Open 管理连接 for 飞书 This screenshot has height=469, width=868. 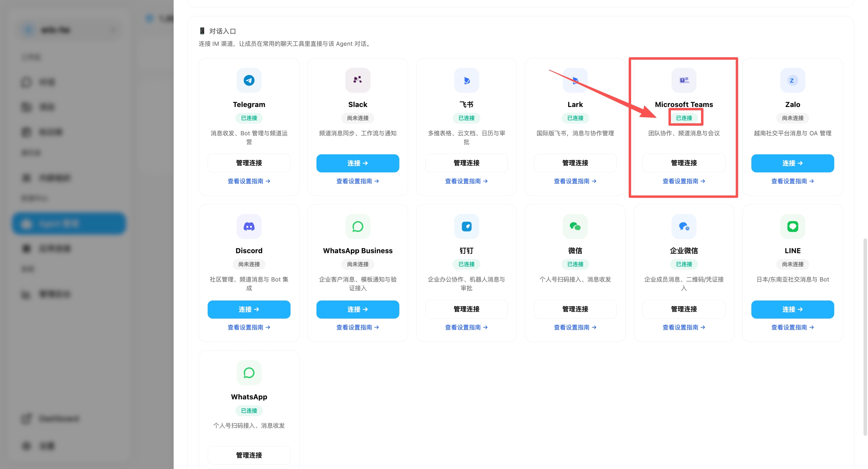point(466,163)
